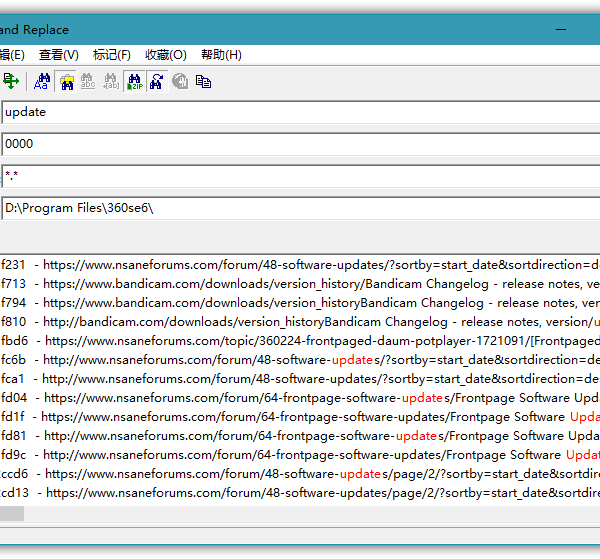
Task: Click the search field containing 'update'
Action: (x=300, y=113)
